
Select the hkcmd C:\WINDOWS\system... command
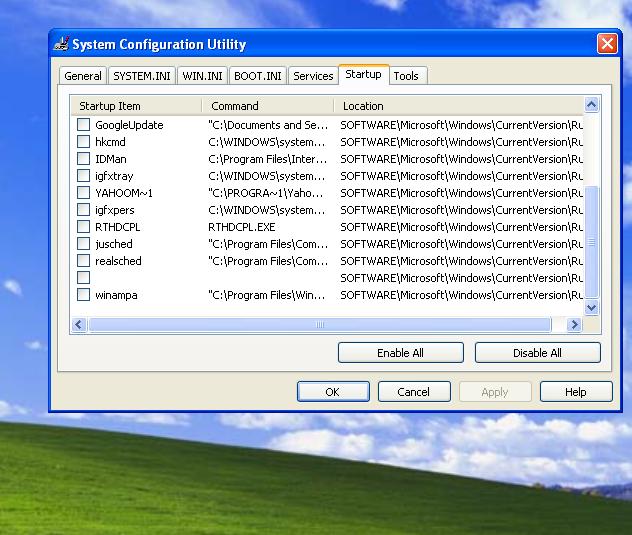pos(266,142)
